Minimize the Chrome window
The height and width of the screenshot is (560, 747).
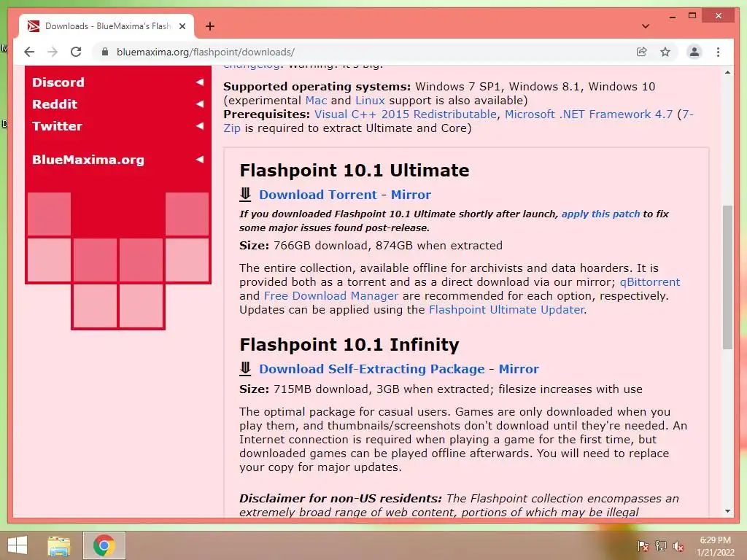[672, 16]
